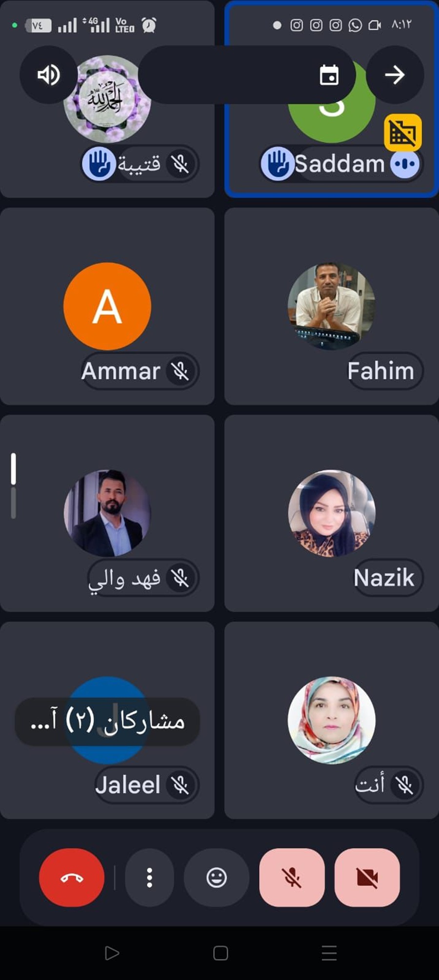Tap Saddam's raised hand icon
Screen dimensions: 439x980
tap(278, 164)
